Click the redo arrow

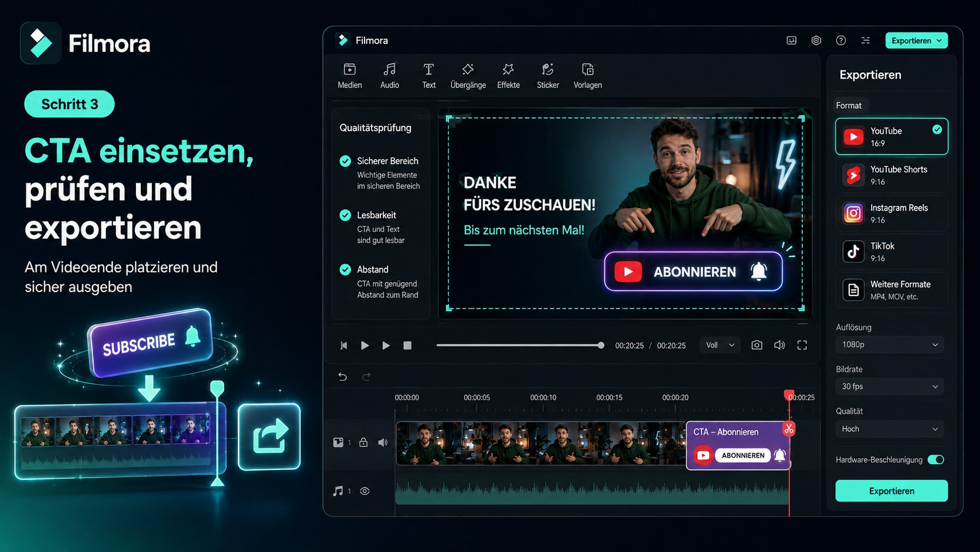[366, 377]
